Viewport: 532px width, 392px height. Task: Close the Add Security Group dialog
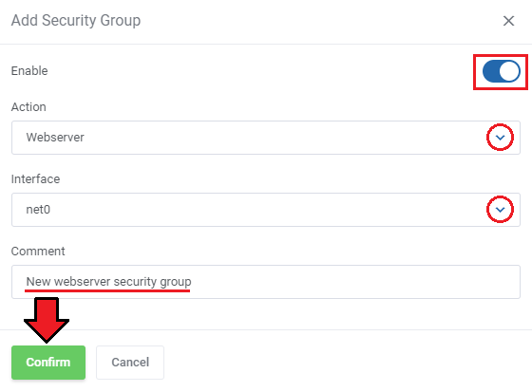(x=508, y=21)
